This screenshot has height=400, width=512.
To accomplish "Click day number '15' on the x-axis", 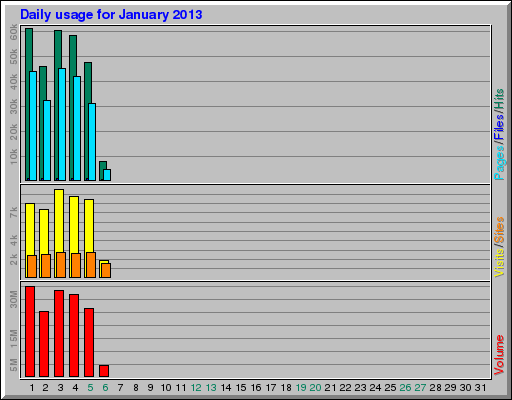I will click(x=241, y=388).
